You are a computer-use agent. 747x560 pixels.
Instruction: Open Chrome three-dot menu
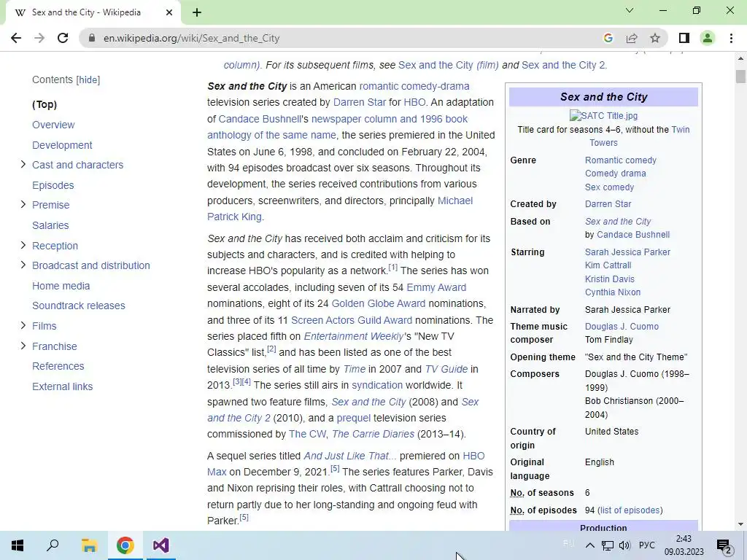click(731, 38)
